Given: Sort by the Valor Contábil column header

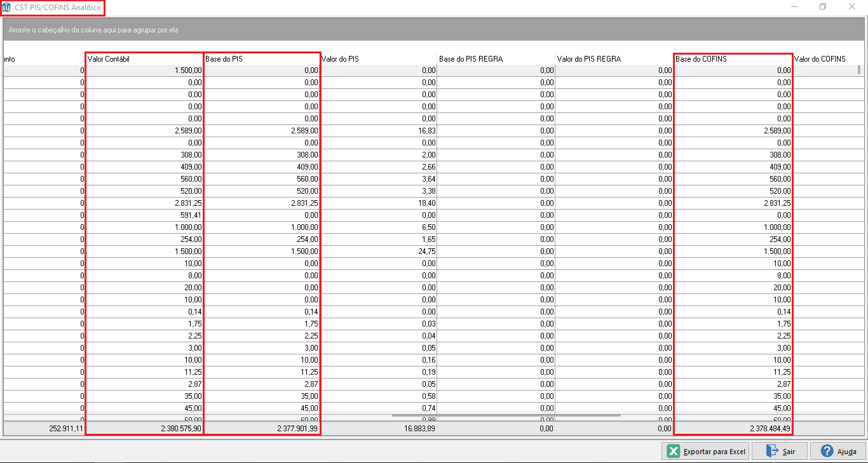Looking at the screenshot, I should coord(144,59).
